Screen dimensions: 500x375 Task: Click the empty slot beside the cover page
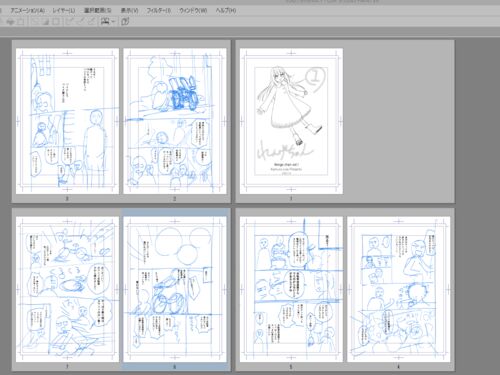click(399, 121)
